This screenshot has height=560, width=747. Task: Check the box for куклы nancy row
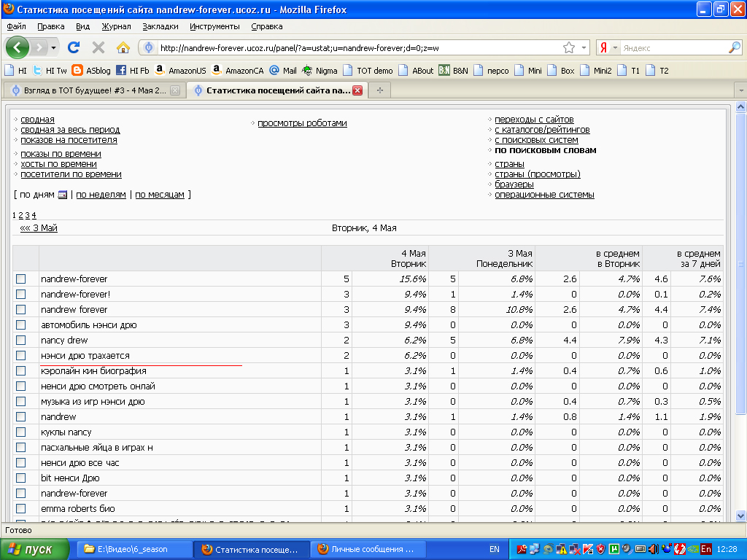(x=20, y=432)
